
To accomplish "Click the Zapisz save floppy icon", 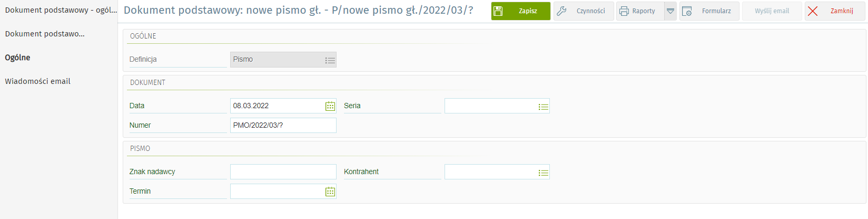I will [498, 11].
